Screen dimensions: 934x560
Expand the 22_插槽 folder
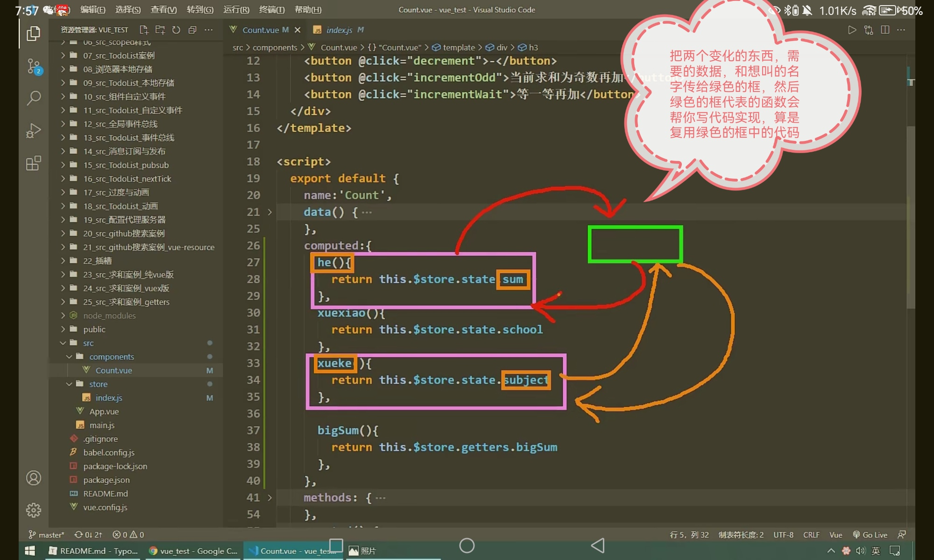click(x=97, y=261)
